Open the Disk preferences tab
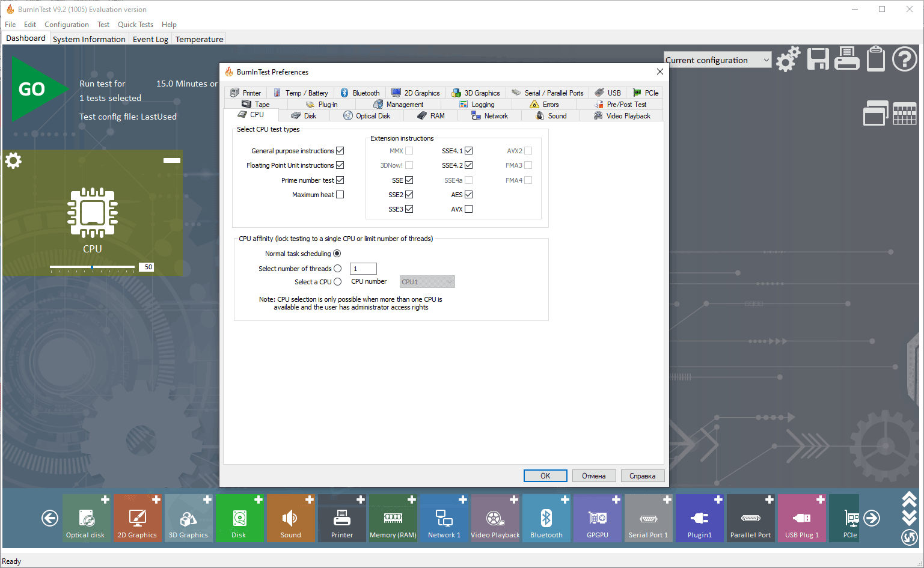The image size is (924, 568). [304, 116]
